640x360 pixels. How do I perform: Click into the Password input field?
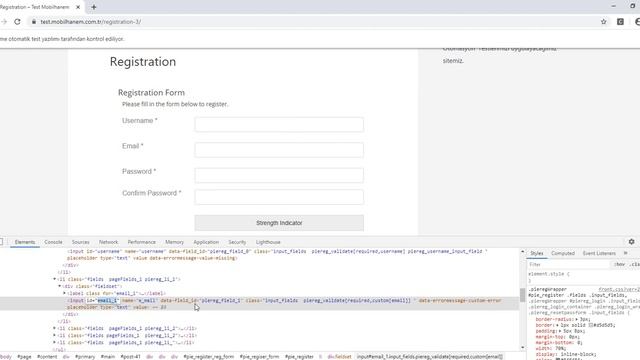(x=279, y=175)
